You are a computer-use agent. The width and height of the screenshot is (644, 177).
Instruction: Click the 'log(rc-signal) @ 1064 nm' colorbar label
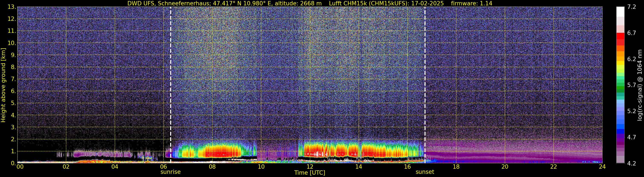coord(640,85)
